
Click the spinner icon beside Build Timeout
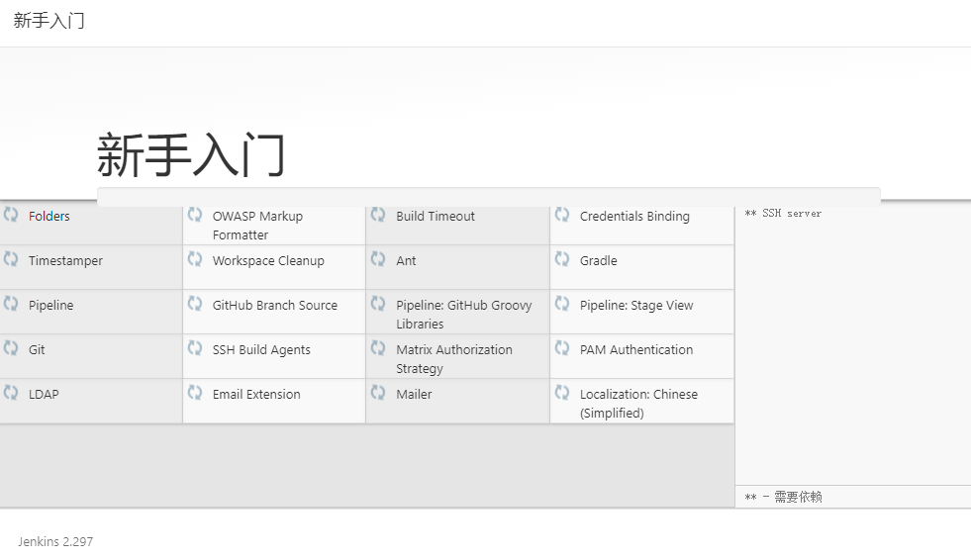click(x=378, y=215)
